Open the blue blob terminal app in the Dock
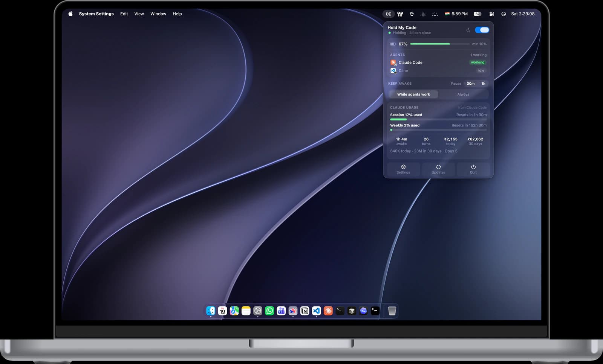The image size is (603, 364). pyautogui.click(x=363, y=311)
